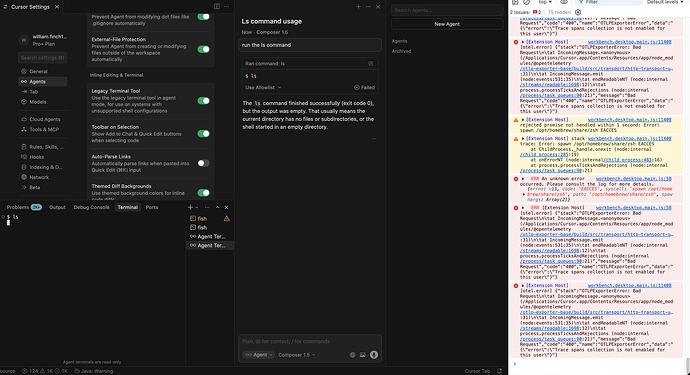Switch to Problems panel tab
The image size is (690, 375).
tap(24, 207)
